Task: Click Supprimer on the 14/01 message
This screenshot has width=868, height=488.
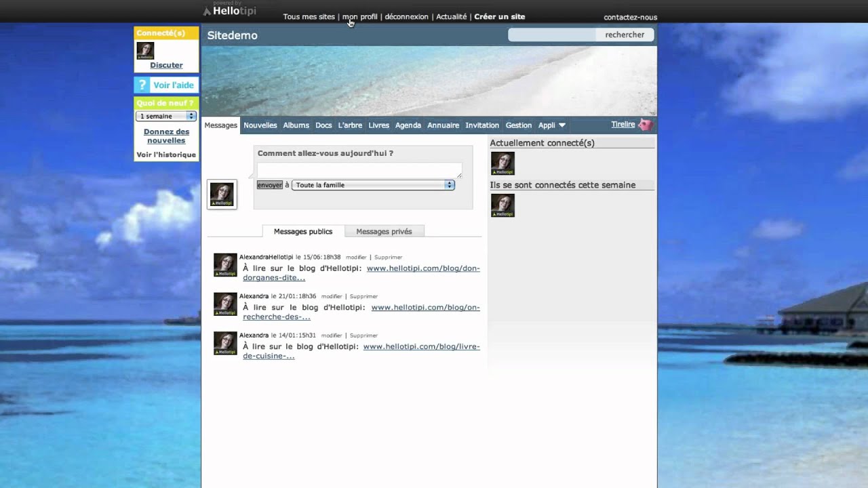Action: tap(364, 335)
